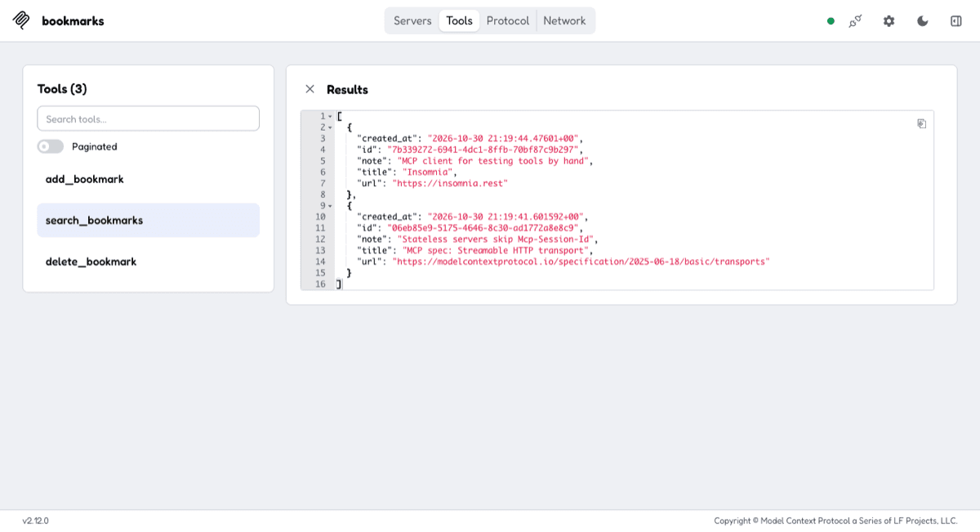
Task: Close the Results panel with X
Action: [310, 89]
